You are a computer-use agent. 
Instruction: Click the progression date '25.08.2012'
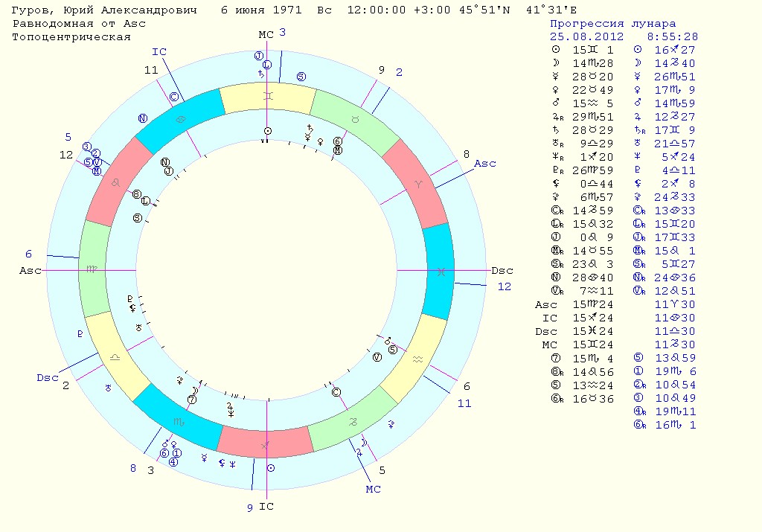(x=586, y=36)
